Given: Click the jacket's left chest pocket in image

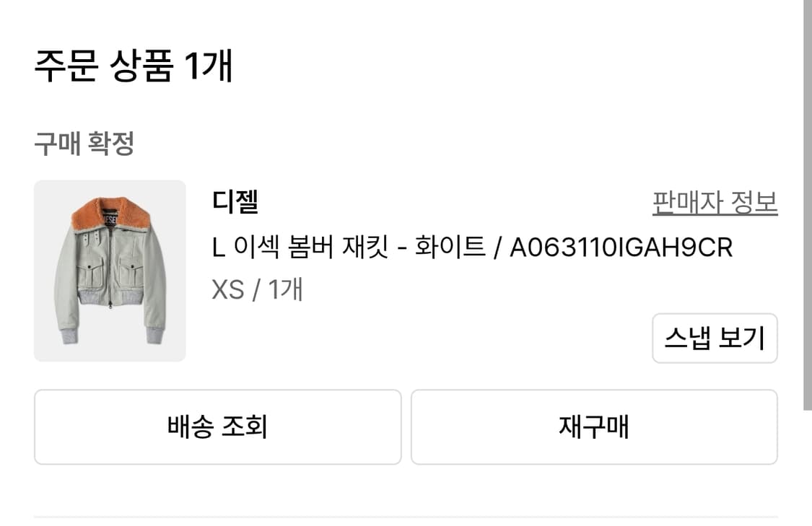Looking at the screenshot, I should pos(90,274).
